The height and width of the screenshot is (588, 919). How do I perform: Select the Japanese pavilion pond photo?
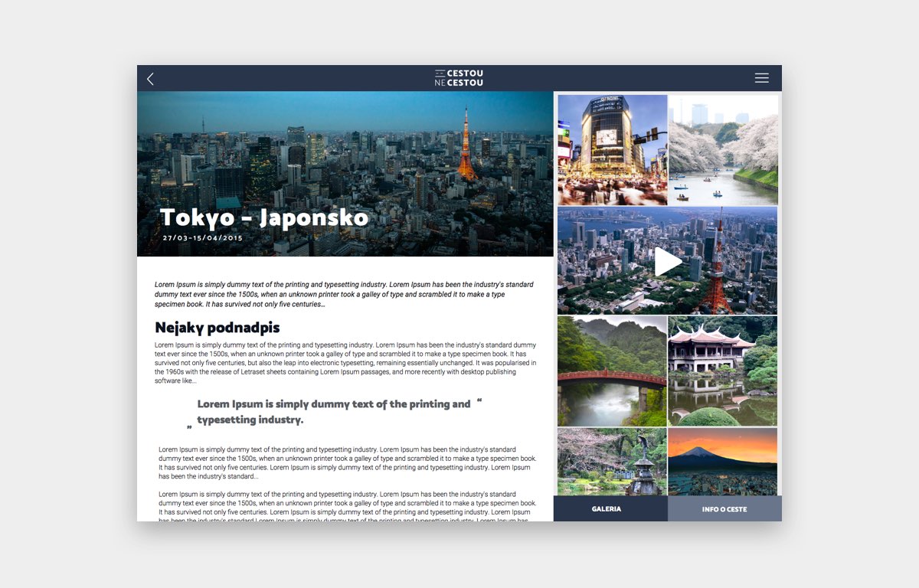[x=722, y=371]
